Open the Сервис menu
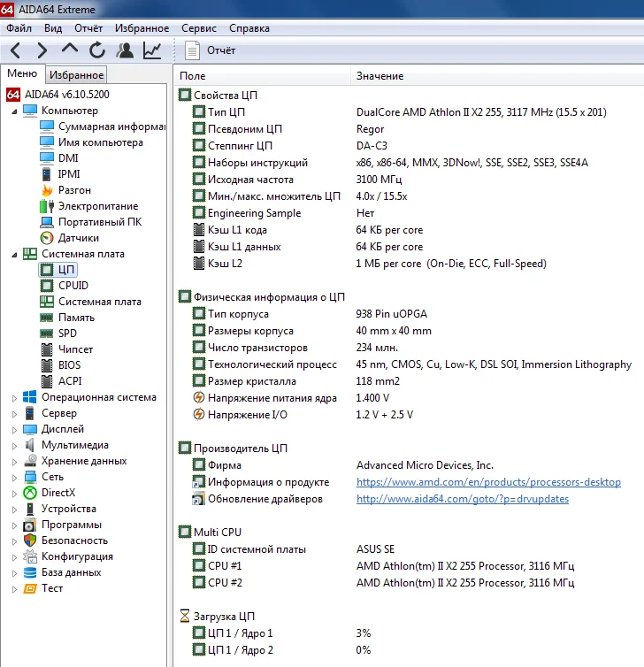The width and height of the screenshot is (644, 667). point(199,28)
